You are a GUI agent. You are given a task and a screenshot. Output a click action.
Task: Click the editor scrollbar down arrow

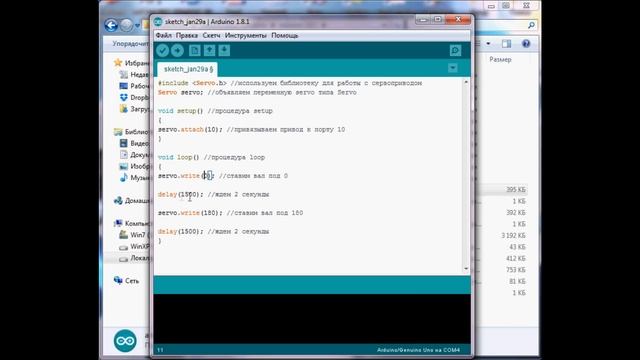coord(466,269)
